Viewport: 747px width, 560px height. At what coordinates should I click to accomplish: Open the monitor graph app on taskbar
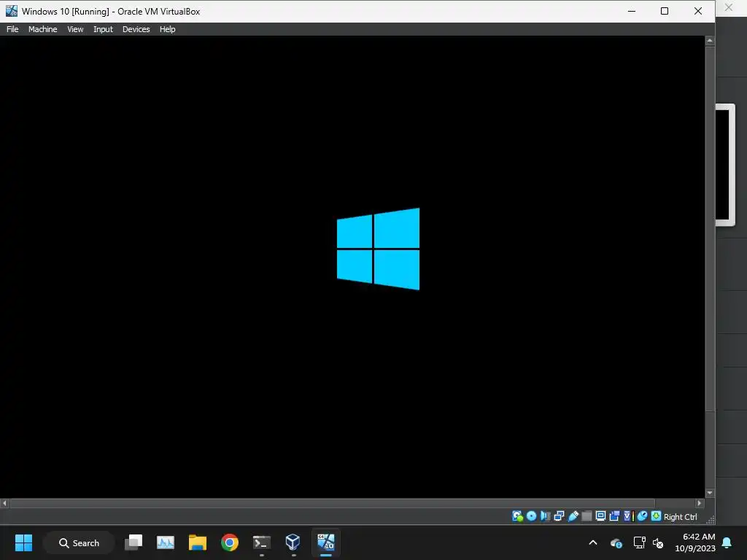(x=166, y=542)
